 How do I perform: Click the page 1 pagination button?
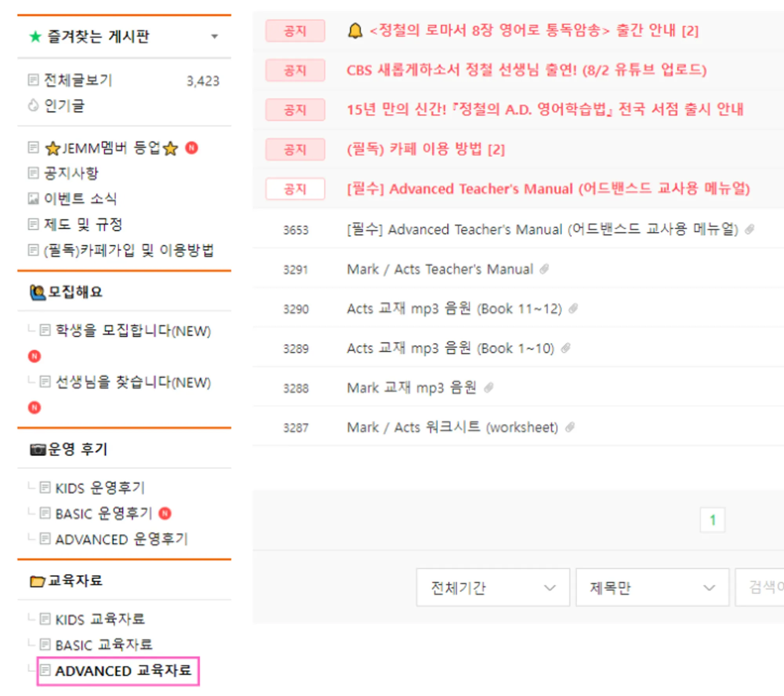(712, 520)
